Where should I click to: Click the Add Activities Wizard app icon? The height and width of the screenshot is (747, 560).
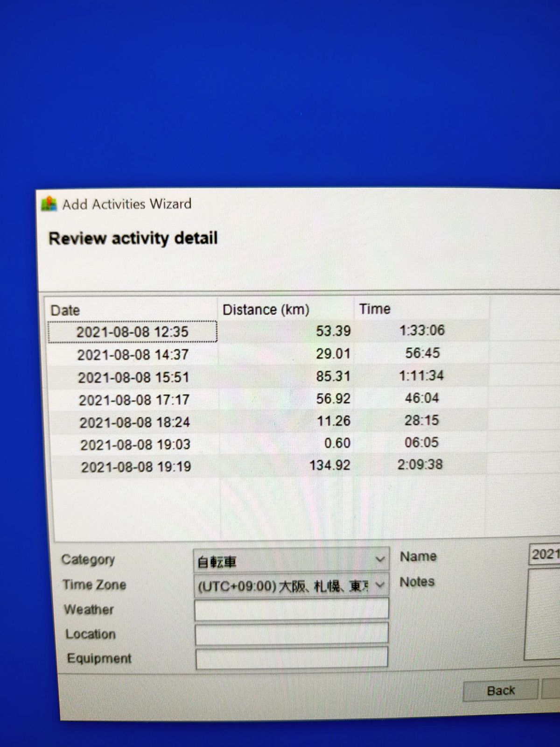click(x=49, y=204)
